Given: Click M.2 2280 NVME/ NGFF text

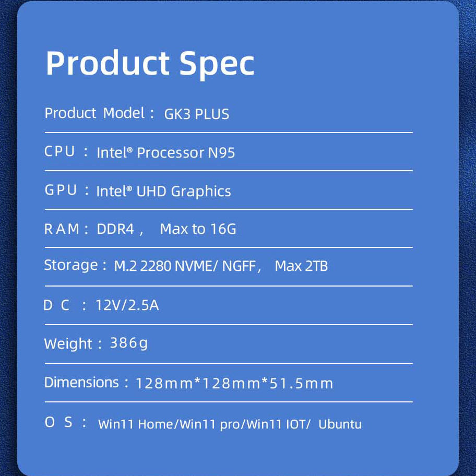Looking at the screenshot, I should tap(185, 266).
